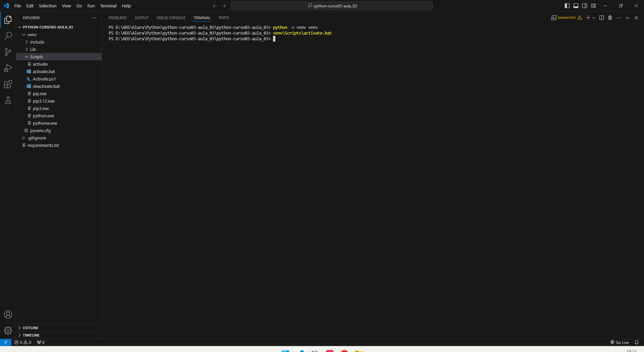Create a new terminal with plus icon
This screenshot has height=352, width=644.
tap(588, 18)
